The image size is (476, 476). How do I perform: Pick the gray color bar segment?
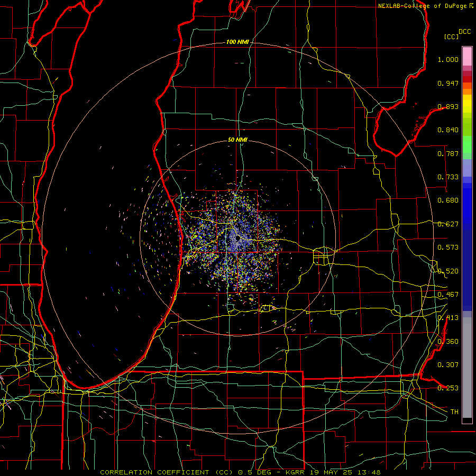(x=467, y=368)
